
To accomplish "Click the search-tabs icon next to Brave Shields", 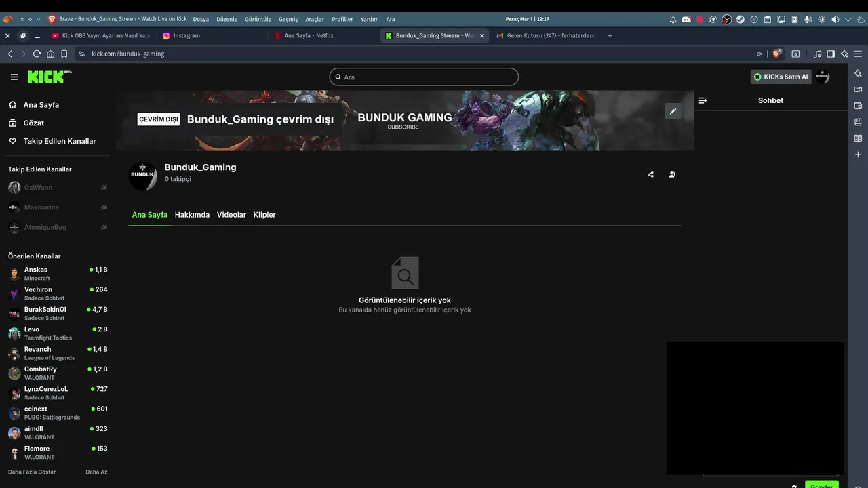I will (795, 54).
